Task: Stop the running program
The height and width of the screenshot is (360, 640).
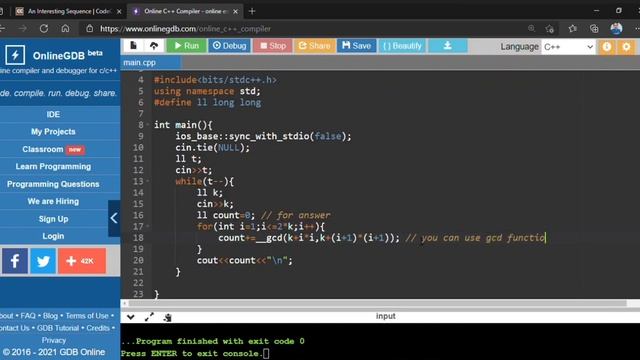Action: (273, 46)
